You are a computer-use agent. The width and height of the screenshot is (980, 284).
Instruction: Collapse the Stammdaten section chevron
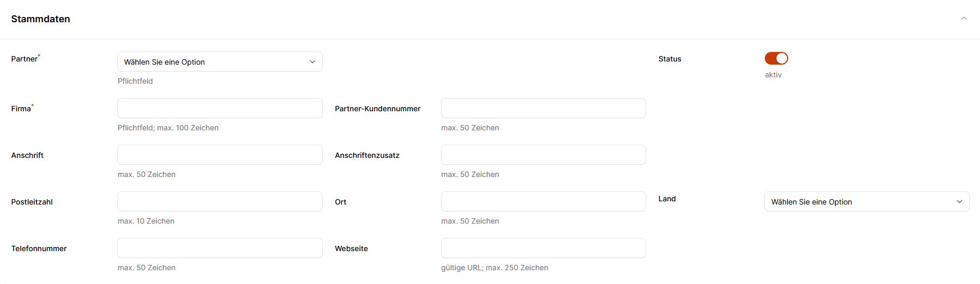click(964, 19)
